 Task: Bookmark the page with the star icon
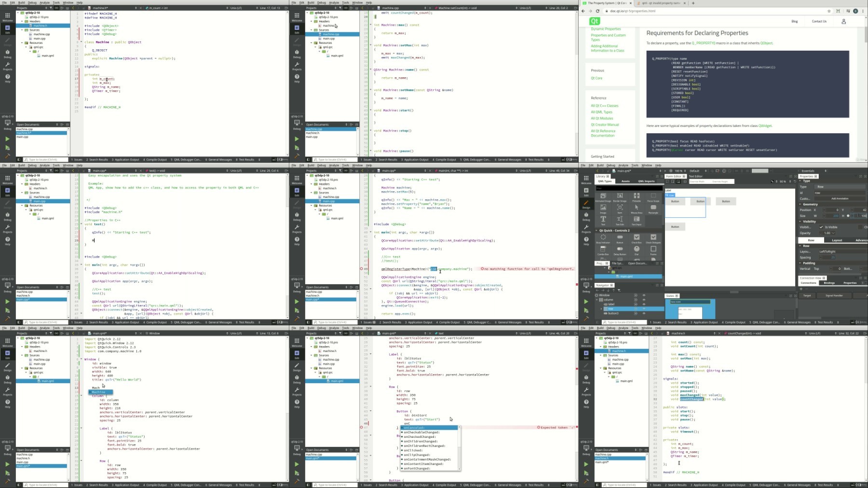(x=829, y=11)
